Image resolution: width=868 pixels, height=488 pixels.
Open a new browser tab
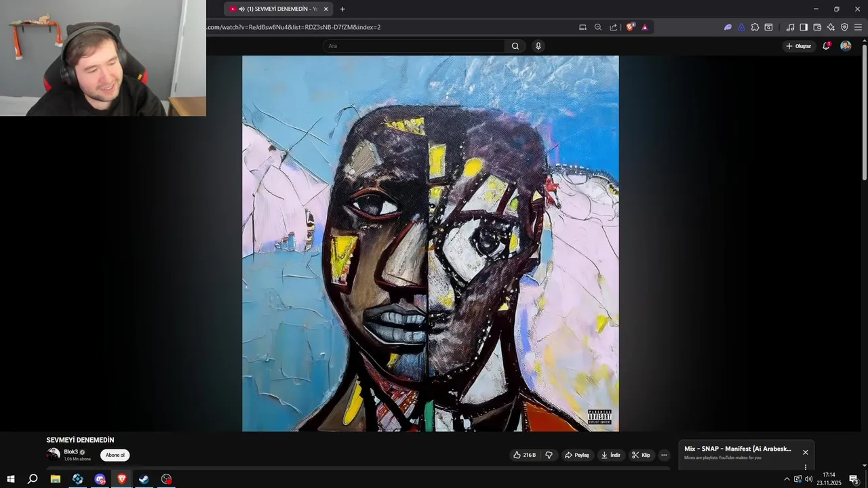(342, 9)
